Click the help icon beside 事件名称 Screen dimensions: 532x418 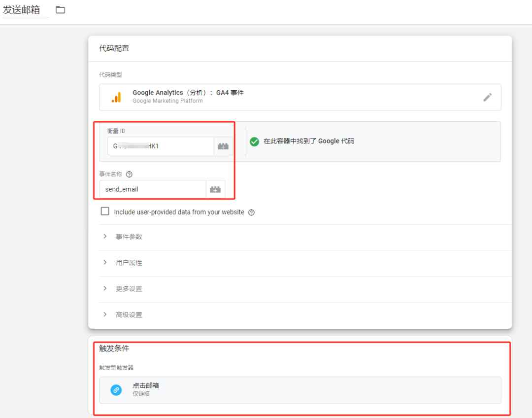click(129, 174)
